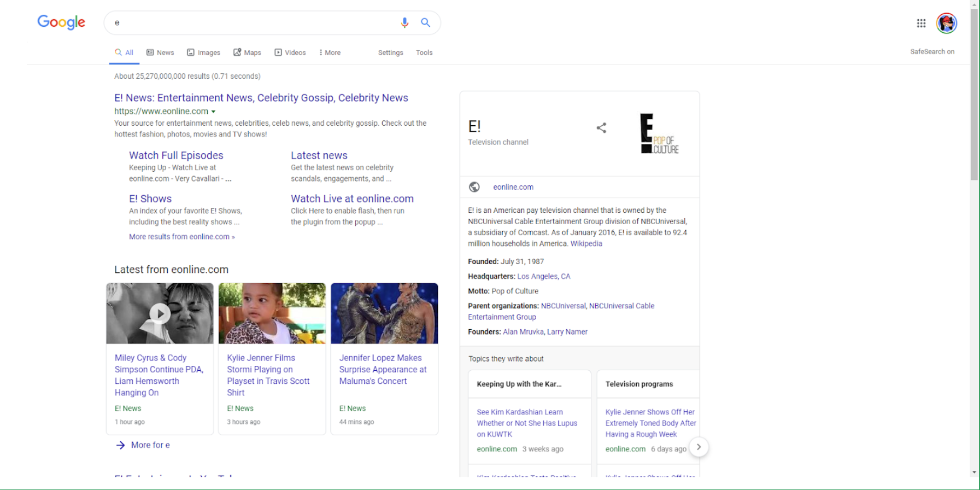Open See Kim Kardashian Learn Lupus article
Image resolution: width=980 pixels, height=490 pixels.
coord(527,423)
